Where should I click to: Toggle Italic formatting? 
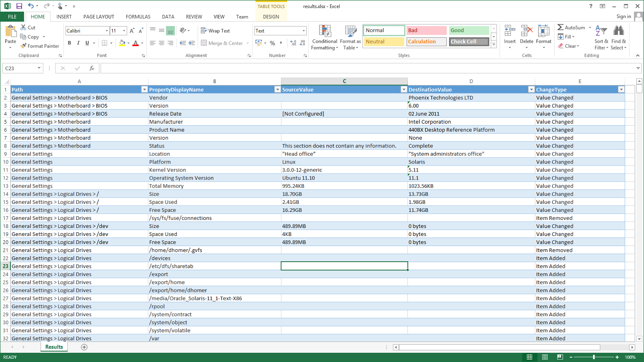[78, 43]
